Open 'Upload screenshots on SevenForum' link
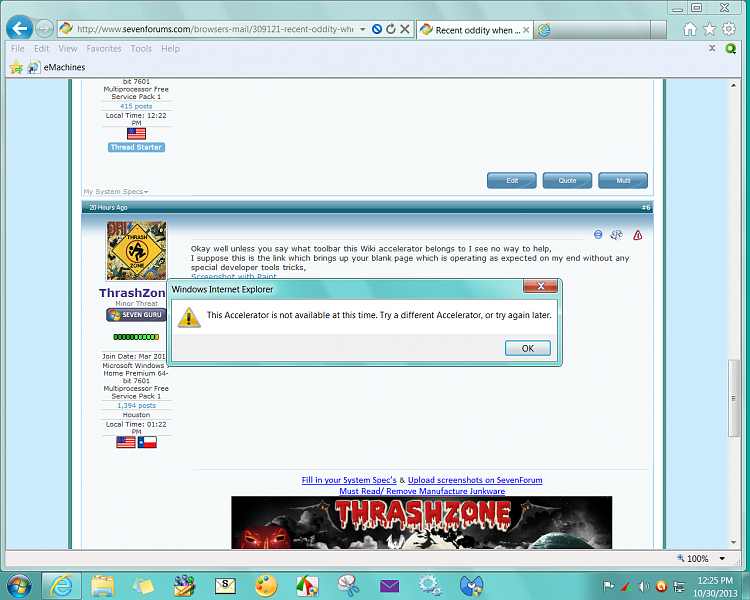 click(x=475, y=480)
